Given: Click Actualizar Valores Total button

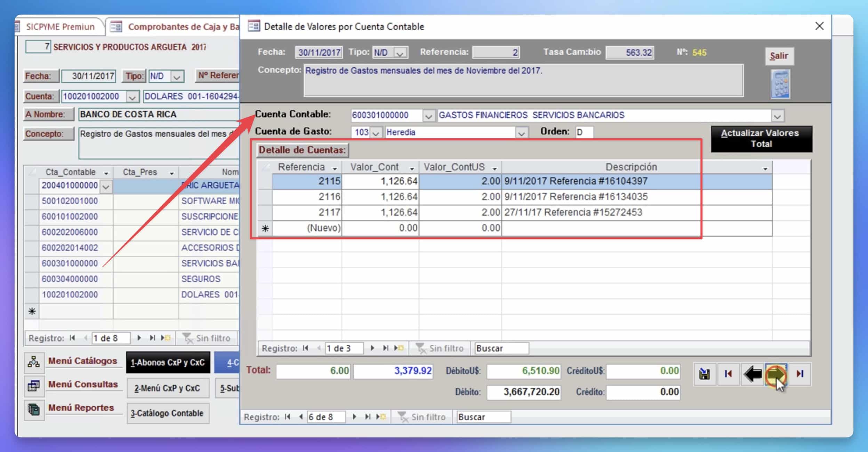Looking at the screenshot, I should tap(761, 139).
